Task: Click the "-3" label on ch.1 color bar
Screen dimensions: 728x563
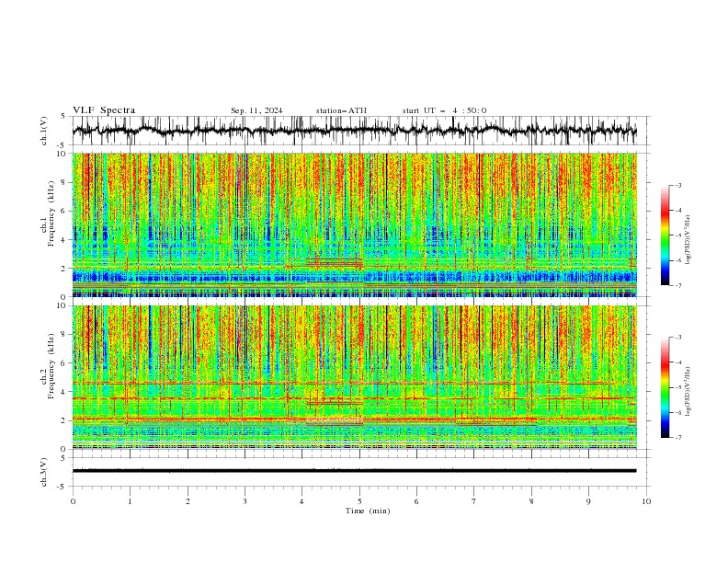Action: click(678, 185)
